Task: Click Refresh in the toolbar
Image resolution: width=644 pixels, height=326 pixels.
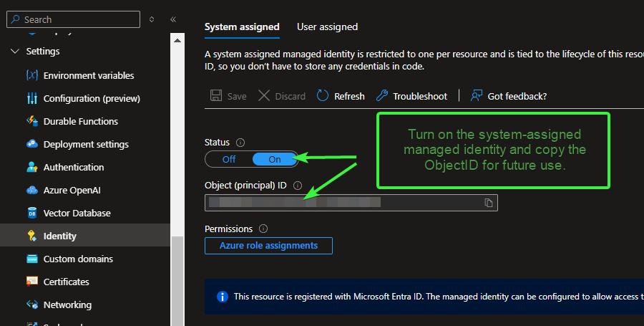Action: 341,96
